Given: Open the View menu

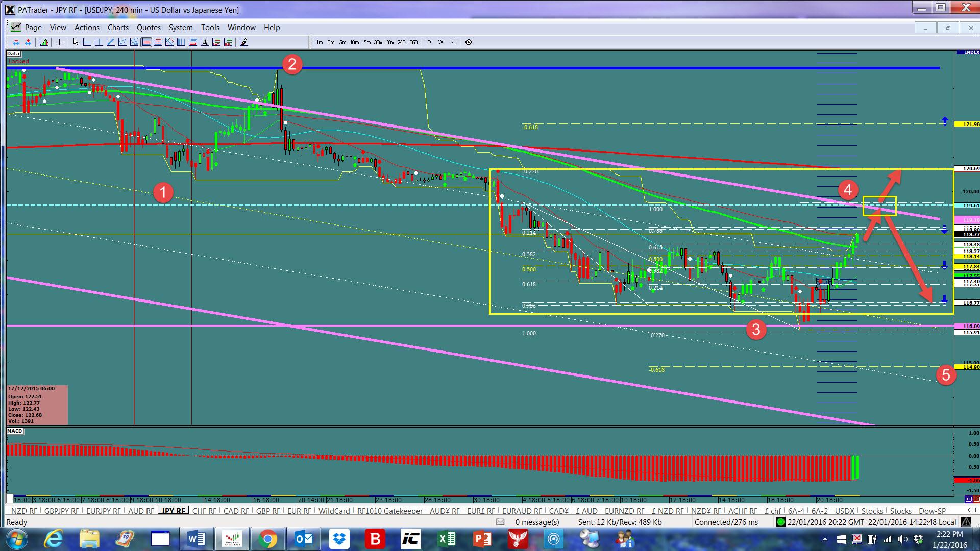Looking at the screenshot, I should pyautogui.click(x=58, y=28).
